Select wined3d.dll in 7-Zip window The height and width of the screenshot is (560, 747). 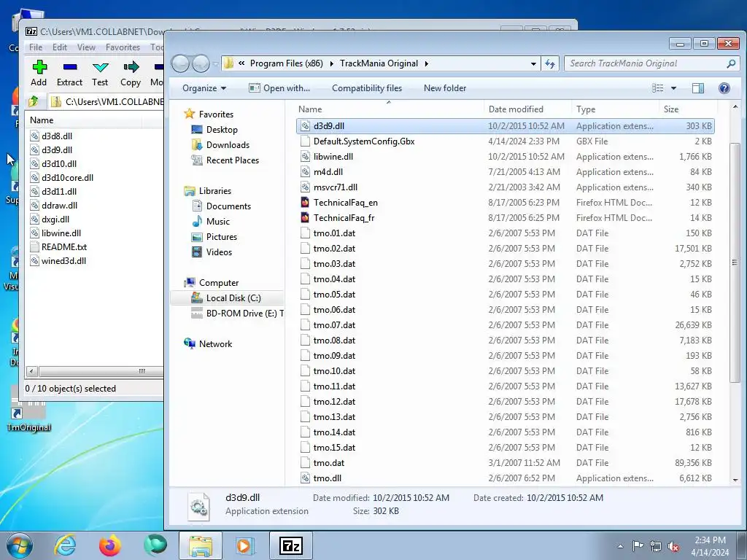coord(63,261)
